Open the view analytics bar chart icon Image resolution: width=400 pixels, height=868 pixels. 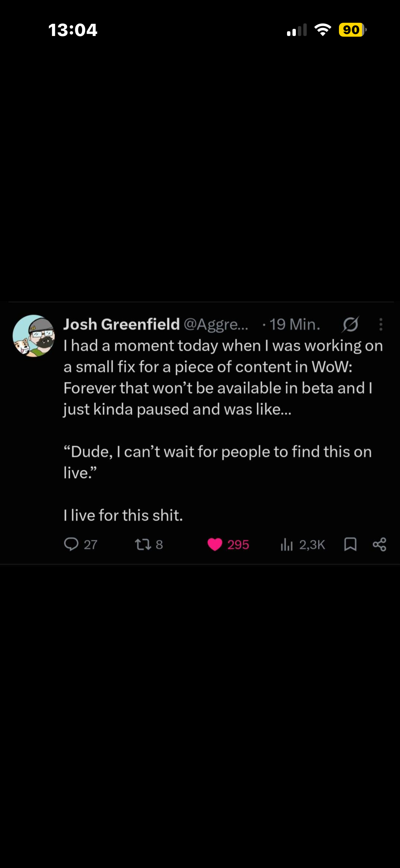pyautogui.click(x=286, y=544)
